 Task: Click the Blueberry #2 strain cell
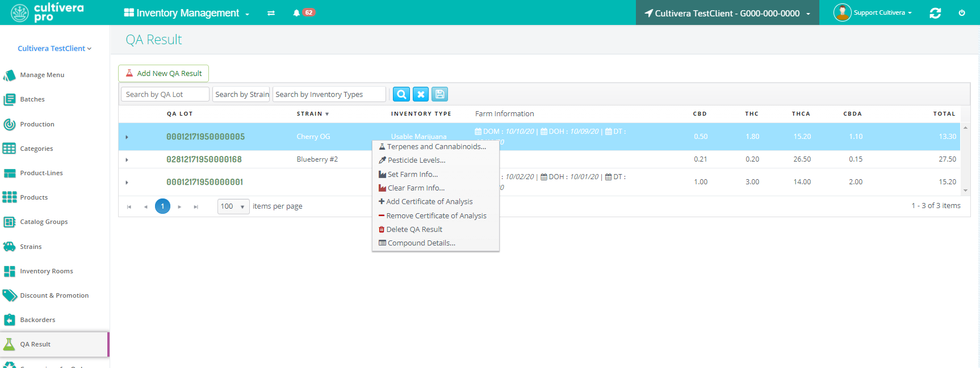point(317,159)
